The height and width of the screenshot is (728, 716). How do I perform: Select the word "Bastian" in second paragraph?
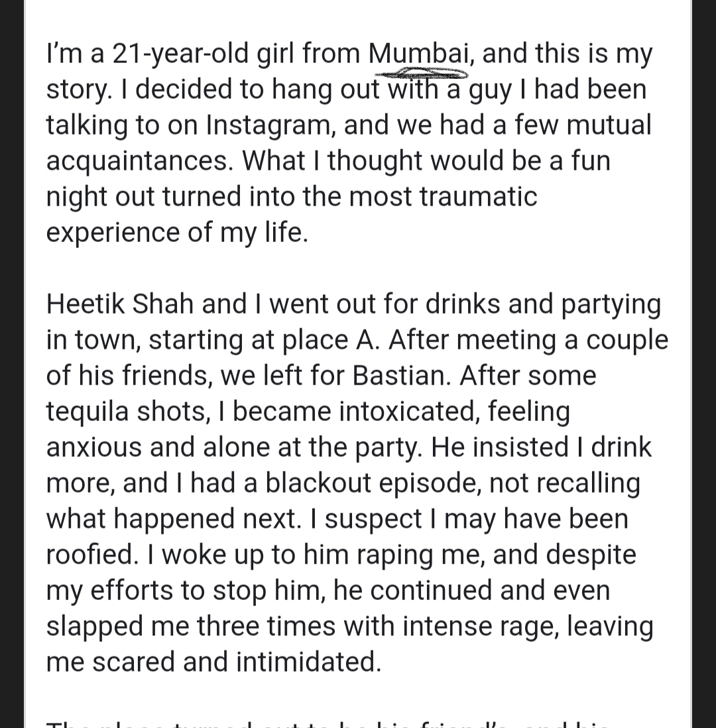point(401,375)
